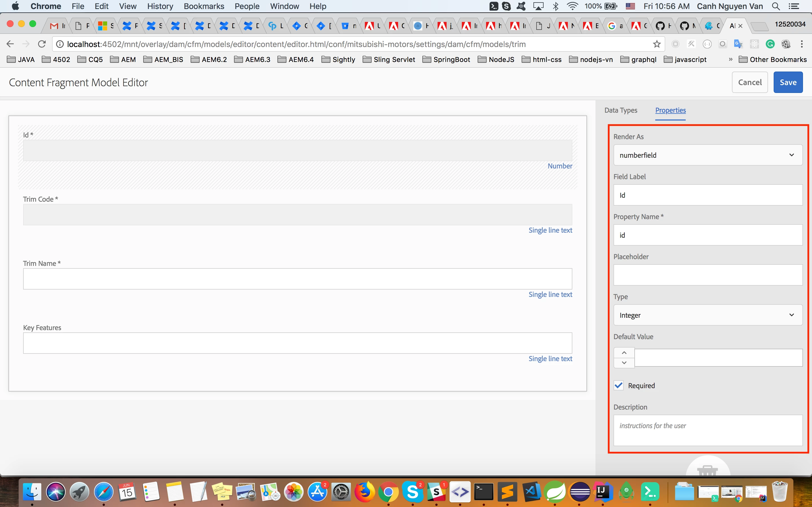Uncheck the Required checkbox
This screenshot has height=507, width=812.
coord(618,386)
